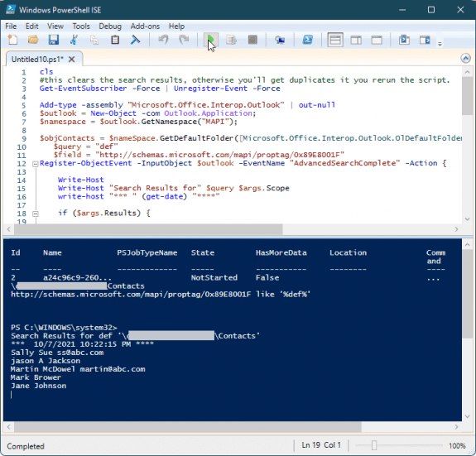Click console line Jane Johnson

(39, 386)
